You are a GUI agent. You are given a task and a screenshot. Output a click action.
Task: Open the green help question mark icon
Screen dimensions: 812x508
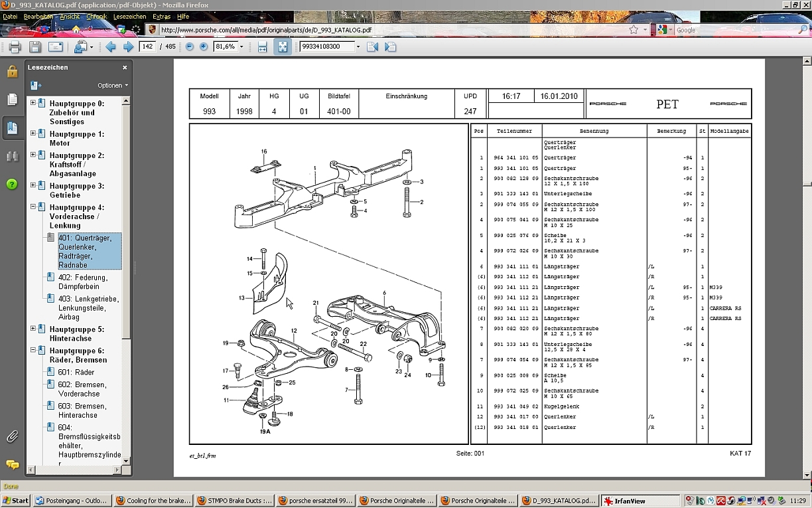[x=12, y=184]
